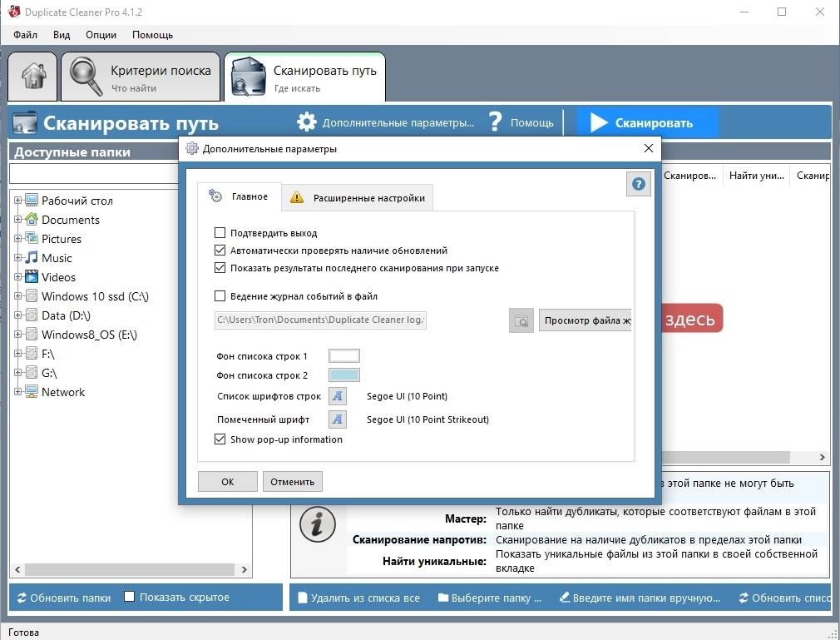Expand the Network tree node
The width and height of the screenshot is (840, 640).
pos(17,392)
